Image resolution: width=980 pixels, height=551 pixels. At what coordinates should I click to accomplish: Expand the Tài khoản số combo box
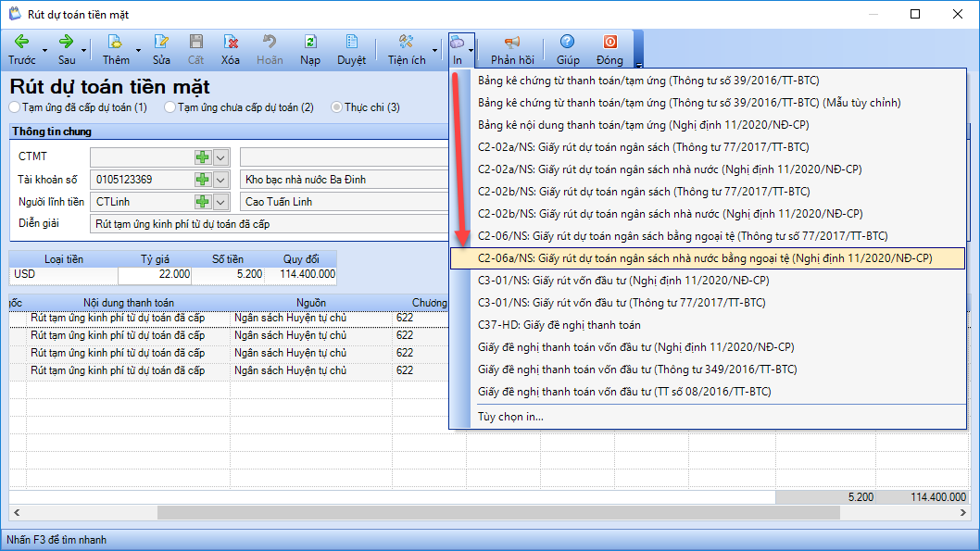[x=220, y=180]
